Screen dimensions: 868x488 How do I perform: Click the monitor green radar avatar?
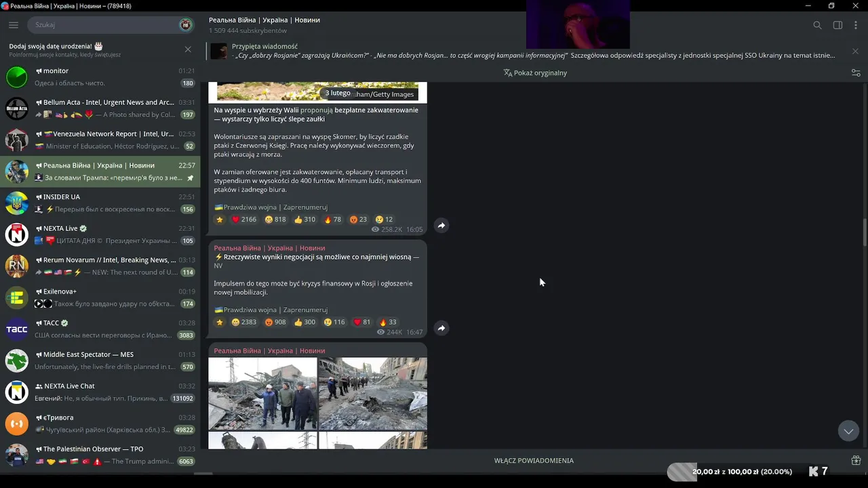17,77
